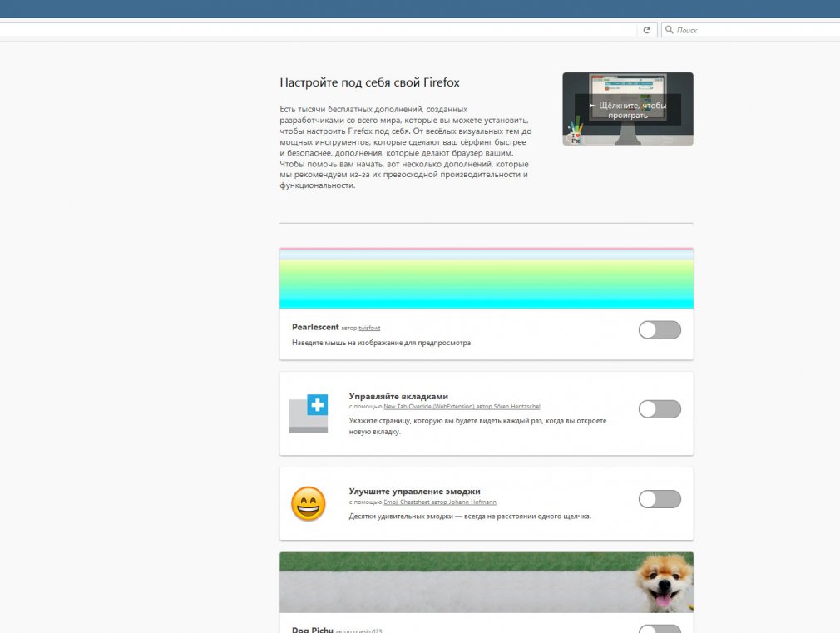Click the heading Настройте под себя свой Firefox
The height and width of the screenshot is (633, 840).
point(369,82)
